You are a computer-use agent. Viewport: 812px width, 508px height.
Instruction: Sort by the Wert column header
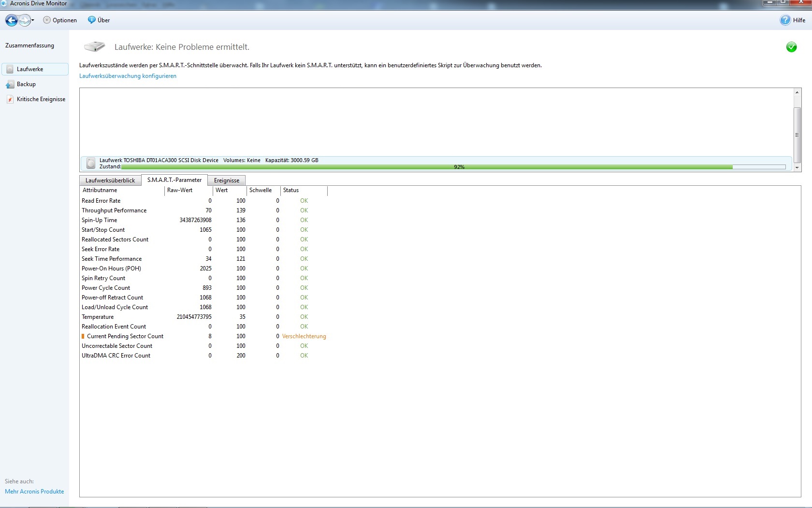coord(230,191)
